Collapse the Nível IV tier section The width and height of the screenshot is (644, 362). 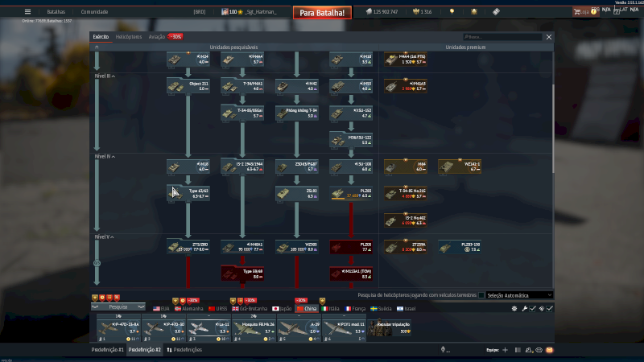tap(105, 156)
